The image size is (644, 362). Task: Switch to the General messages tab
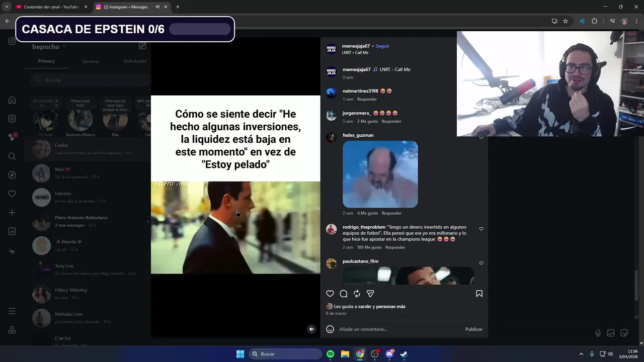click(x=91, y=61)
